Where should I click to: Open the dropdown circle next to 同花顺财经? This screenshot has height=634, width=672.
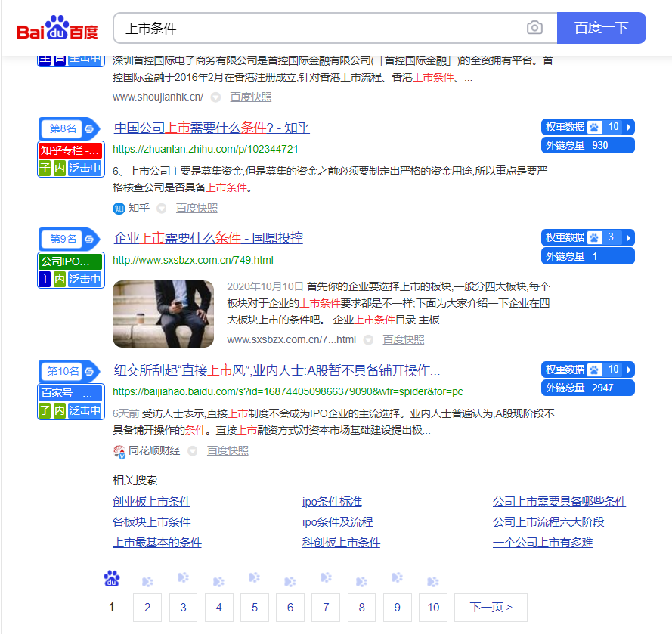(x=193, y=451)
